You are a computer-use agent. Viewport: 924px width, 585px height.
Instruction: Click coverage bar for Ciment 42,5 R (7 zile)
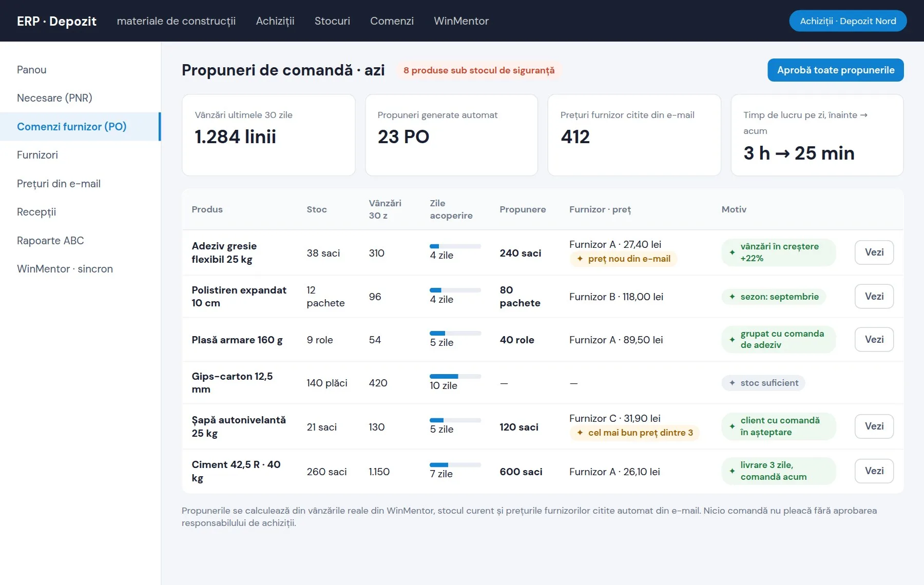[x=455, y=465]
